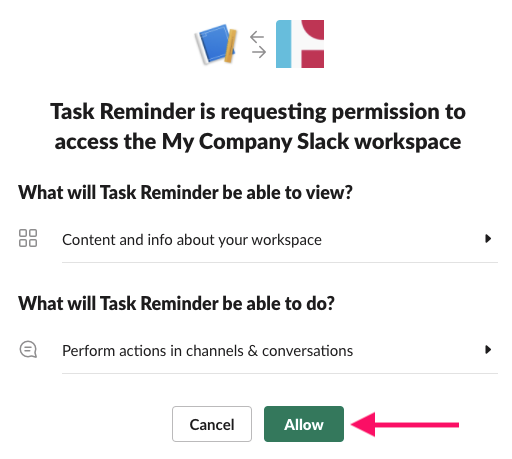The height and width of the screenshot is (459, 512).
Task: Click the teal bar in workspace logo
Action: pos(284,44)
